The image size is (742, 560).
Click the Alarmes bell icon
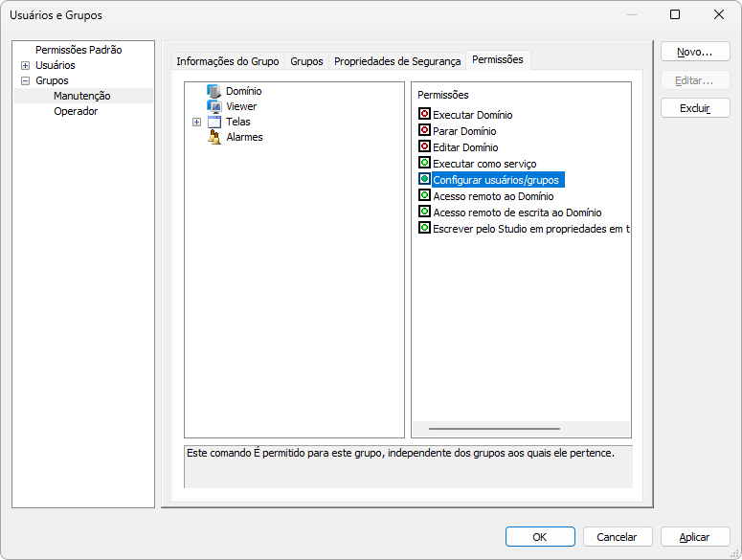click(214, 137)
